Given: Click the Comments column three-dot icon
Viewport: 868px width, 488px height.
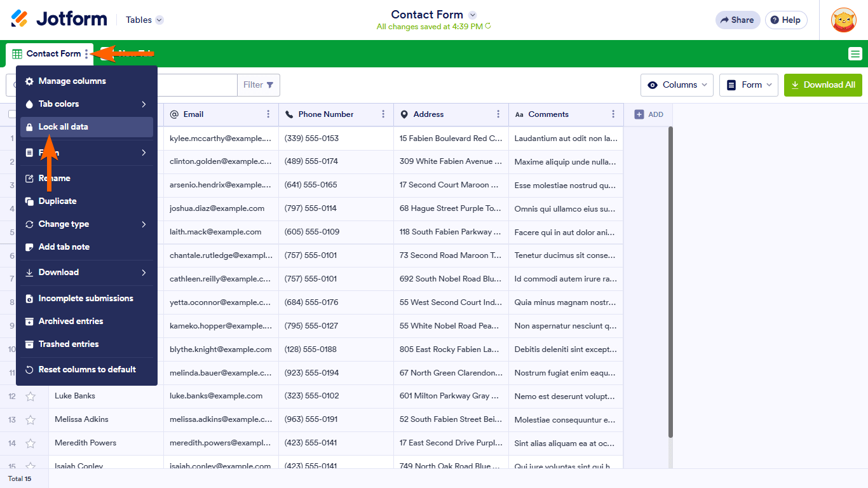Looking at the screenshot, I should tap(613, 114).
